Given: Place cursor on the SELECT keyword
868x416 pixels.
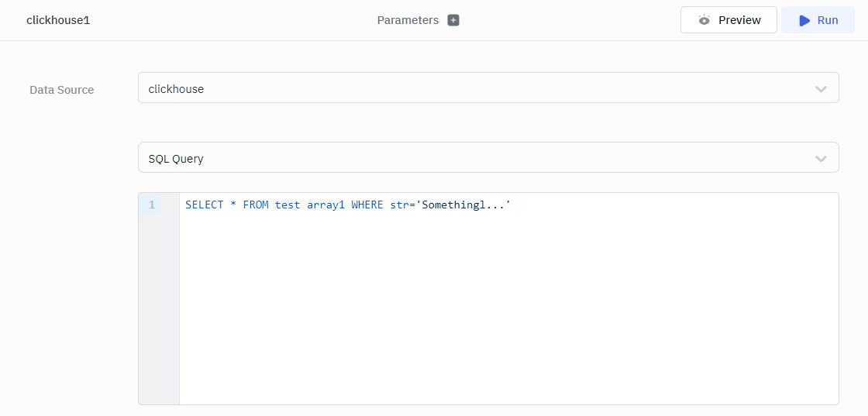Looking at the screenshot, I should (205, 205).
